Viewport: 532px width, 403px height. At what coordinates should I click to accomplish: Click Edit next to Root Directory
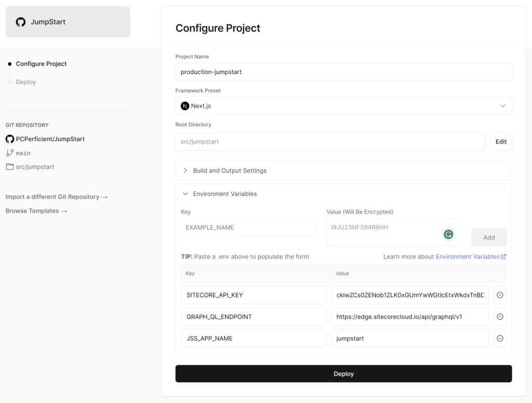(x=500, y=141)
